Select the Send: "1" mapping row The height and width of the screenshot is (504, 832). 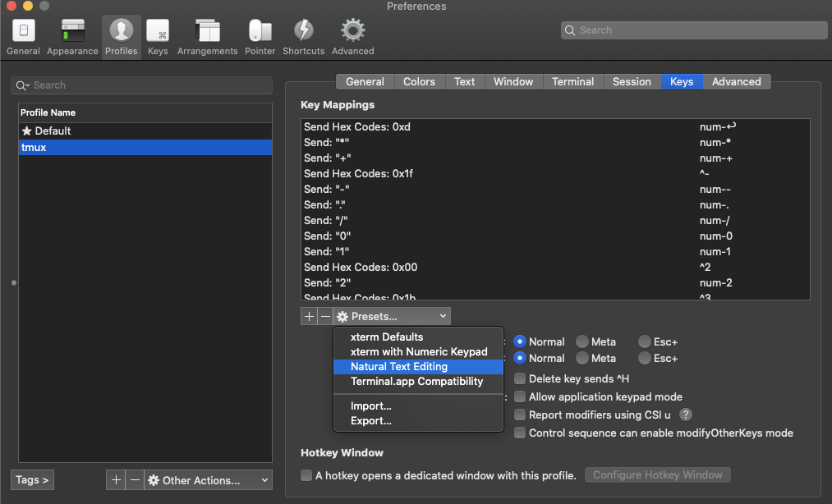tap(555, 251)
